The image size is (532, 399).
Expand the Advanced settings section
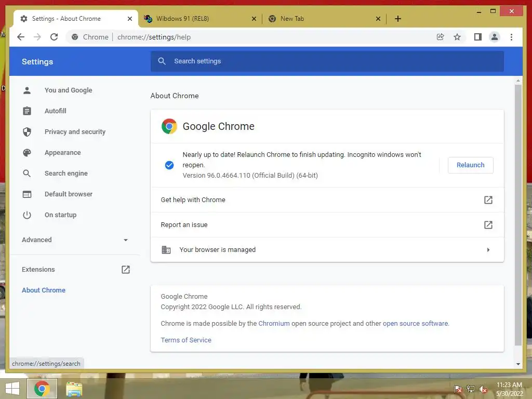pos(75,240)
